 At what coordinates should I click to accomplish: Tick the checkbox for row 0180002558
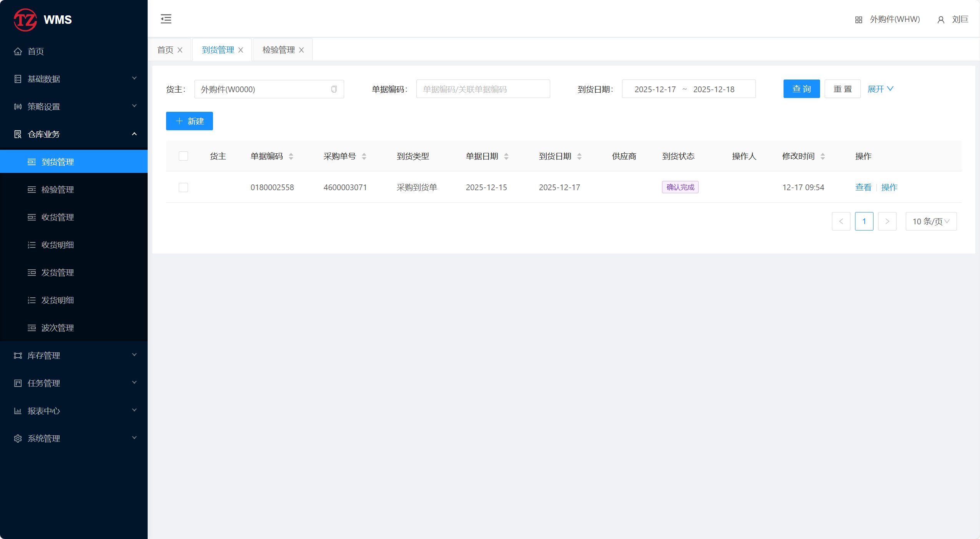pos(183,187)
